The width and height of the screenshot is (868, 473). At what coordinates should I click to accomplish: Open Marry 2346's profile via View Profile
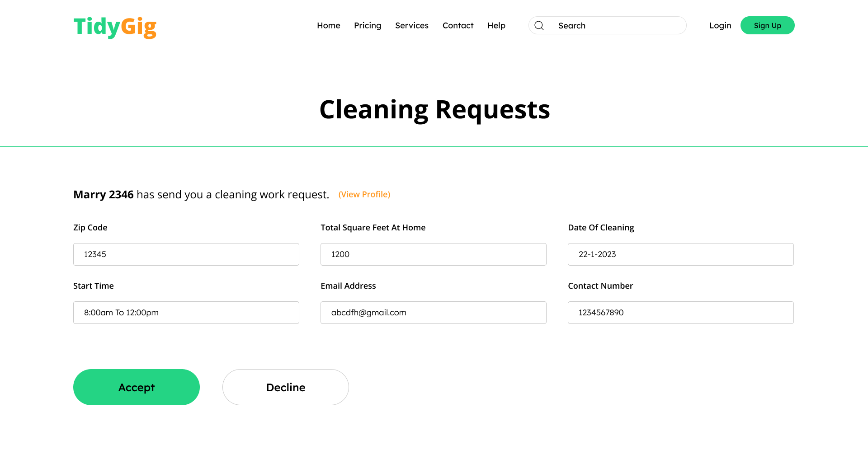coord(364,194)
